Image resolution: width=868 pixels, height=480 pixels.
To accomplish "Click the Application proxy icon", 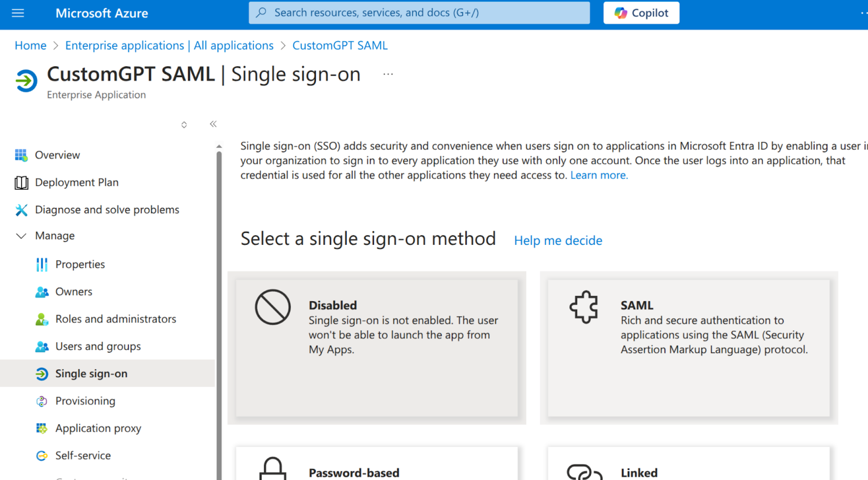I will point(42,428).
